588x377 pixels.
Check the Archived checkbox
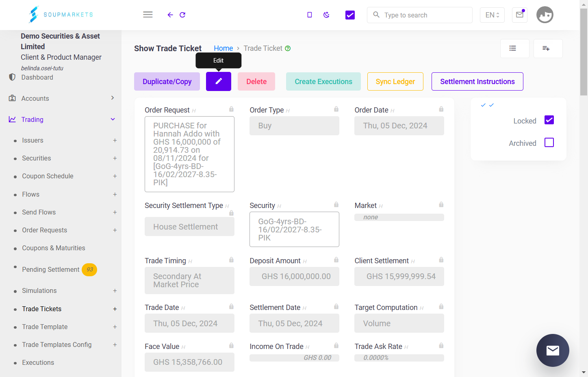tap(549, 142)
